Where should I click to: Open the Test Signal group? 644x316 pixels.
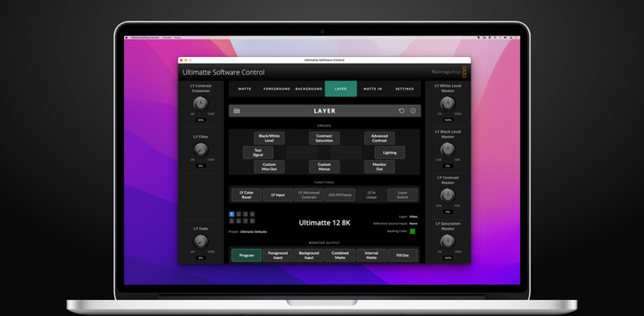pyautogui.click(x=258, y=153)
